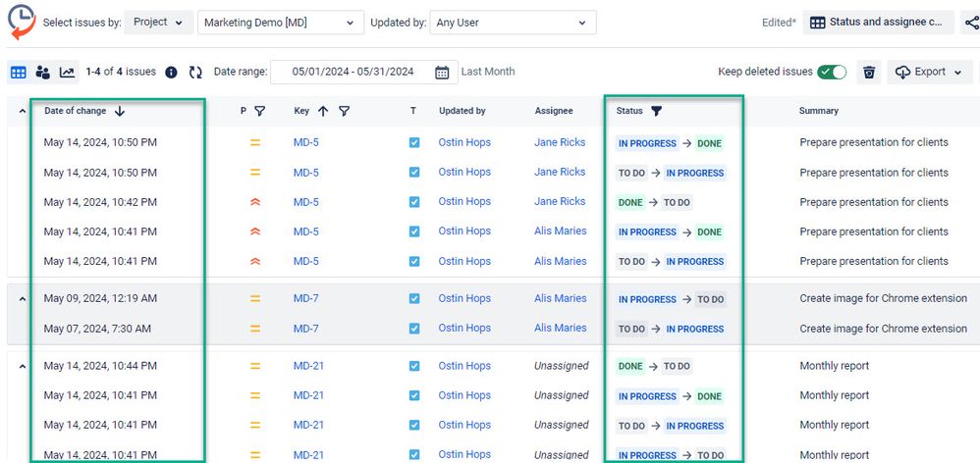Image resolution: width=980 pixels, height=463 pixels.
Task: Open the Status and assignee template button
Action: click(x=878, y=23)
